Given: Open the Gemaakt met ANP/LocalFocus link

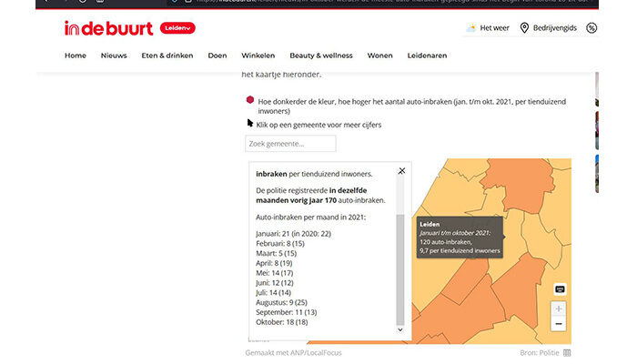Looking at the screenshot, I should 293,353.
